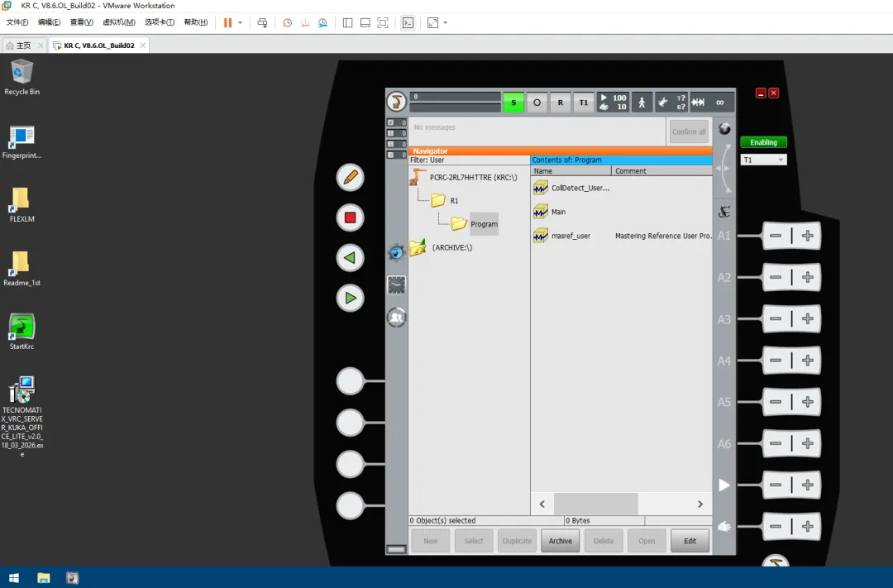The image size is (893, 588).
Task: Open the tool and base selection icon
Action: (x=671, y=103)
